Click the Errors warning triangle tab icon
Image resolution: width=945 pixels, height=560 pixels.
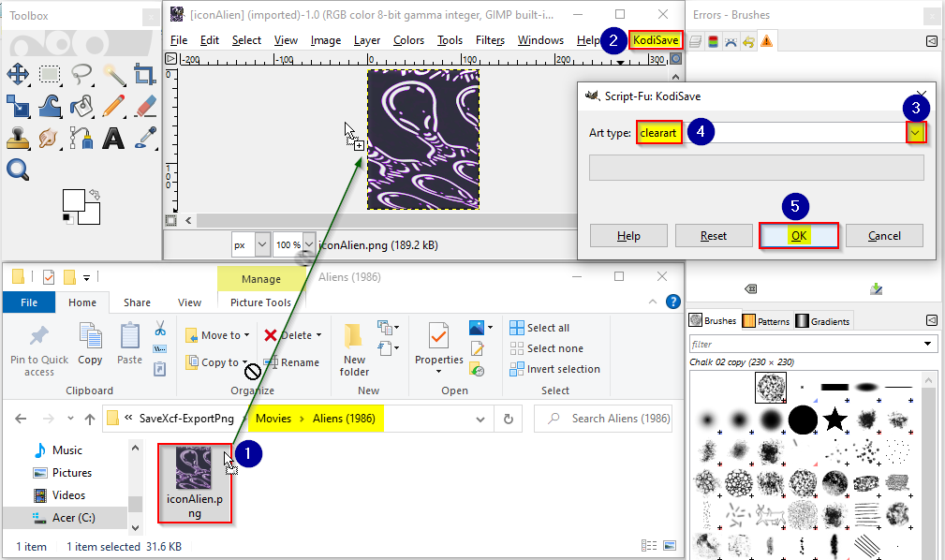pyautogui.click(x=766, y=41)
